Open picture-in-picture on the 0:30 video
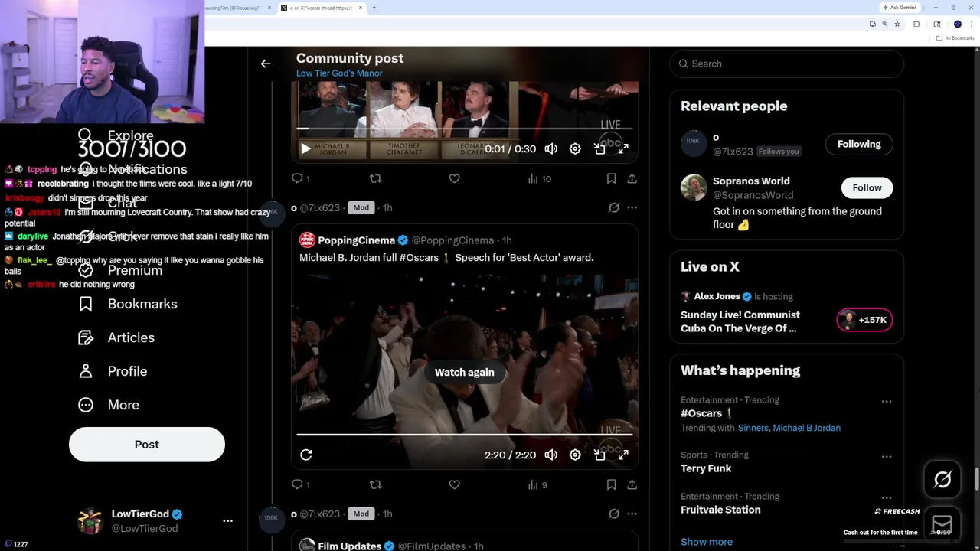This screenshot has height=551, width=980. click(599, 148)
